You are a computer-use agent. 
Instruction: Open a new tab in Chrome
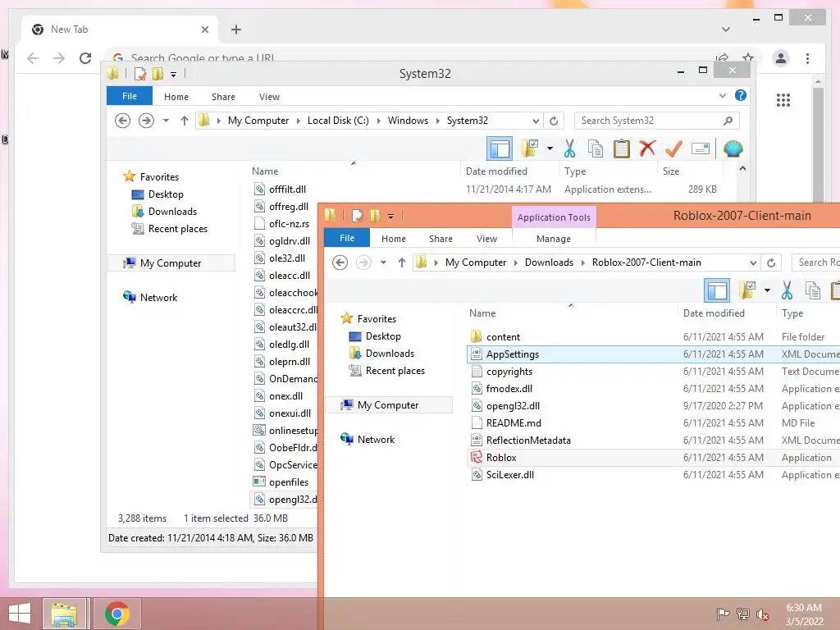point(235,30)
